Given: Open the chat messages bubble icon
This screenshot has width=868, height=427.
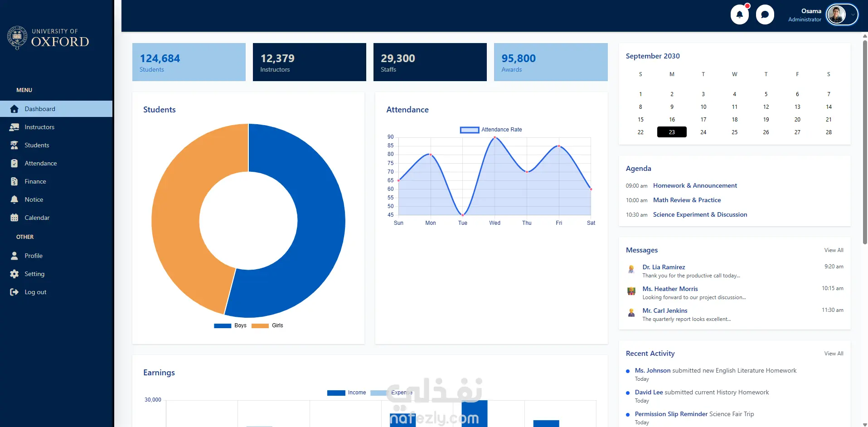Looking at the screenshot, I should [765, 15].
